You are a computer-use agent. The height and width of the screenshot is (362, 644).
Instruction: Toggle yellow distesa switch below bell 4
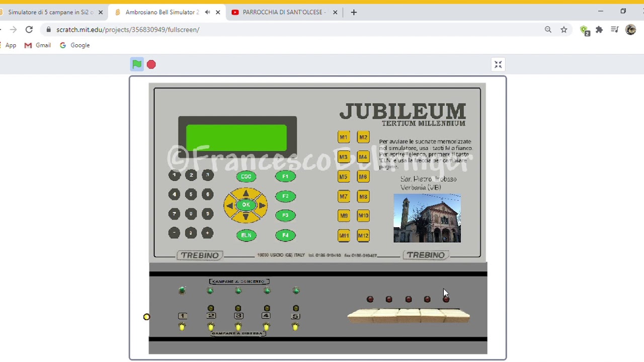pos(266,327)
